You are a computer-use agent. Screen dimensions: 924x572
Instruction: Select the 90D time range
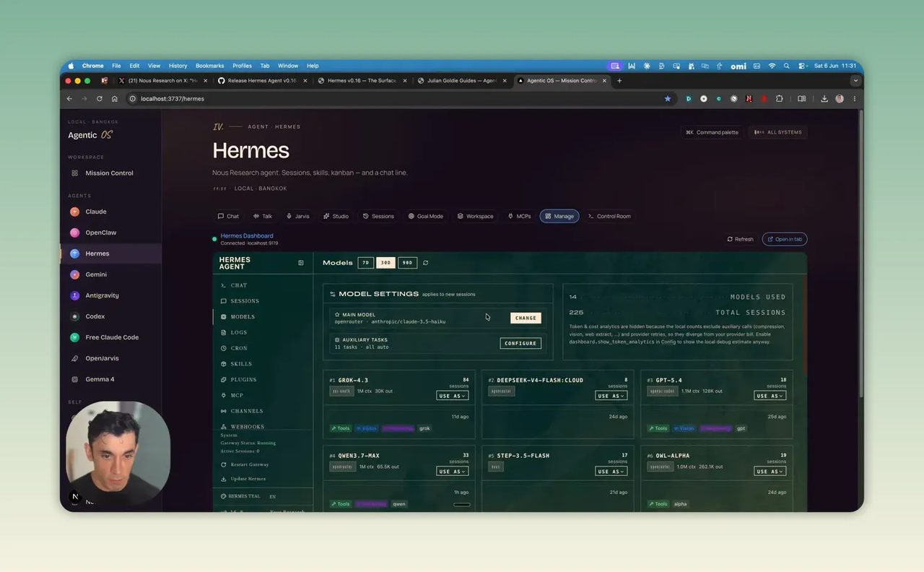(x=407, y=263)
